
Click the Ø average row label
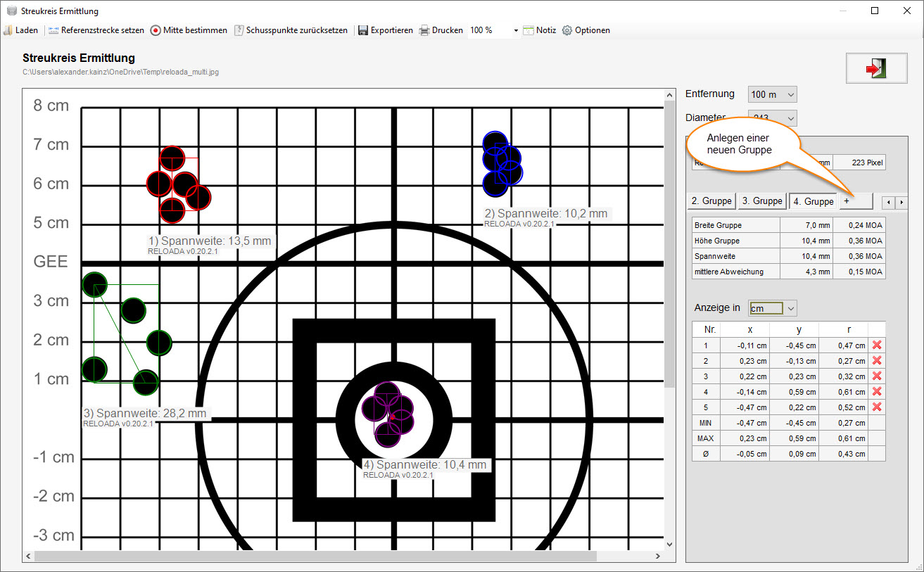tap(706, 454)
